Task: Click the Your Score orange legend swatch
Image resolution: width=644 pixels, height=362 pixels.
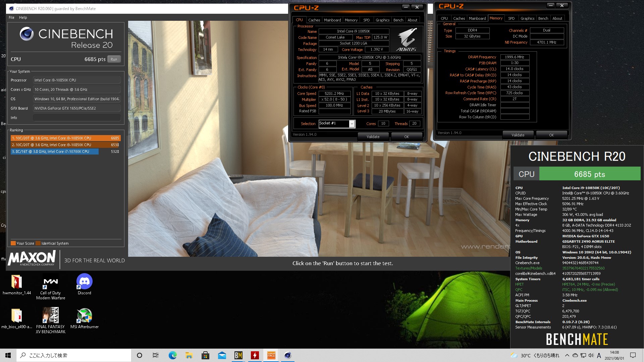Action: click(x=13, y=243)
